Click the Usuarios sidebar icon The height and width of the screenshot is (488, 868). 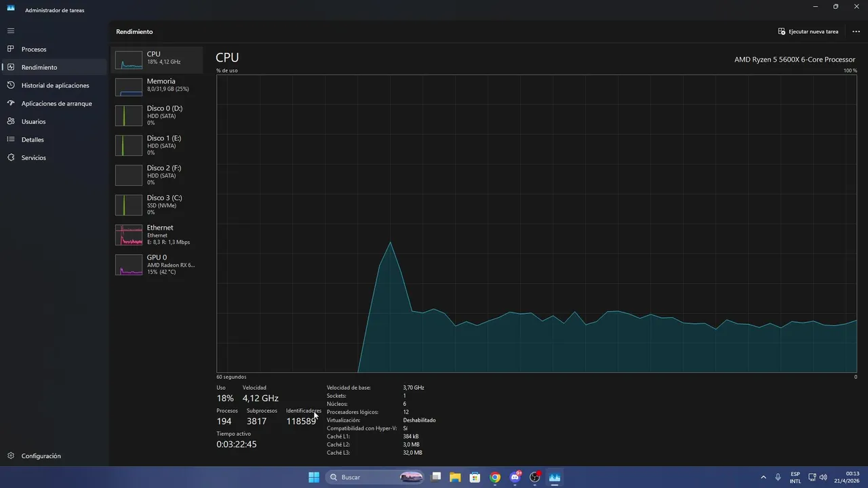(11, 121)
